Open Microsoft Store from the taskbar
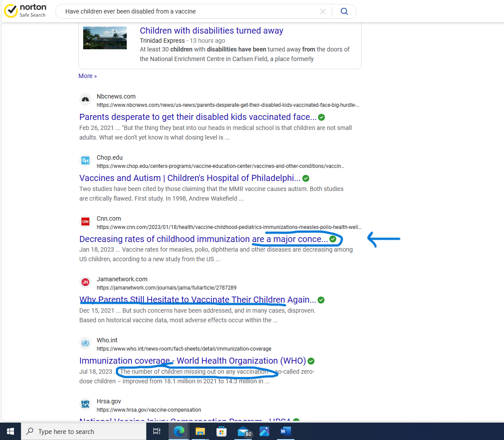 [221, 431]
